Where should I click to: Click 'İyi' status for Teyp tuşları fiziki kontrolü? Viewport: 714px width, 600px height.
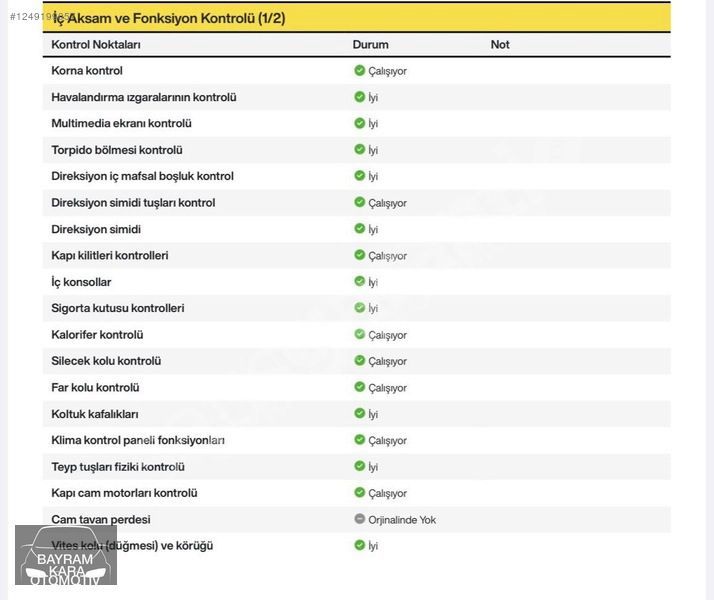coord(373,467)
